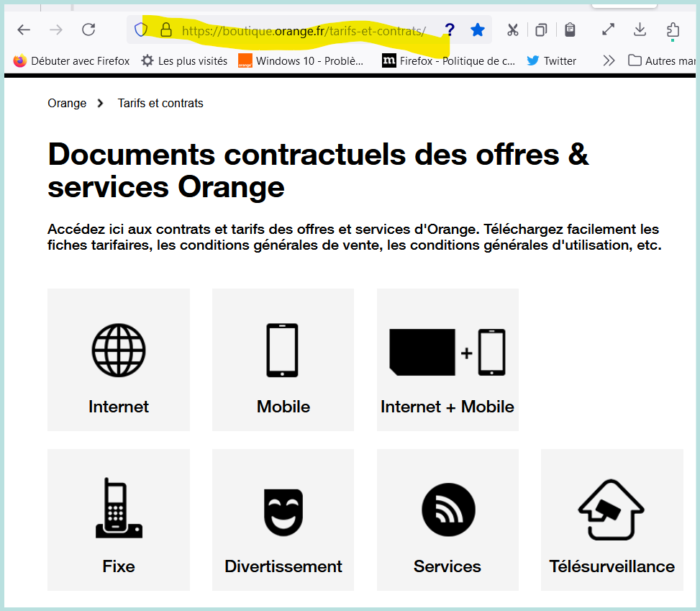Click the Orange breadcrumb link
The height and width of the screenshot is (611, 700).
[67, 103]
